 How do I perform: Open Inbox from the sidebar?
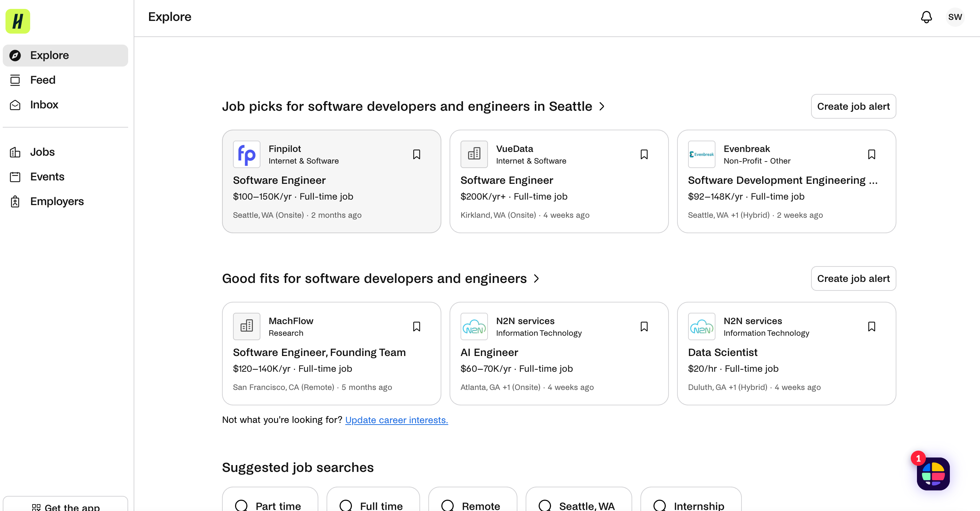(44, 105)
